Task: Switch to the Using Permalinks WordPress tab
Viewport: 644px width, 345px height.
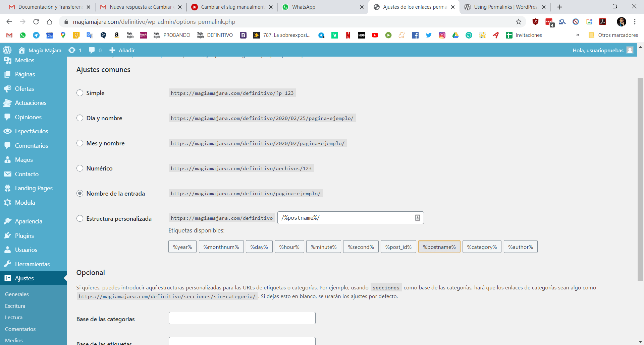Action: click(505, 7)
